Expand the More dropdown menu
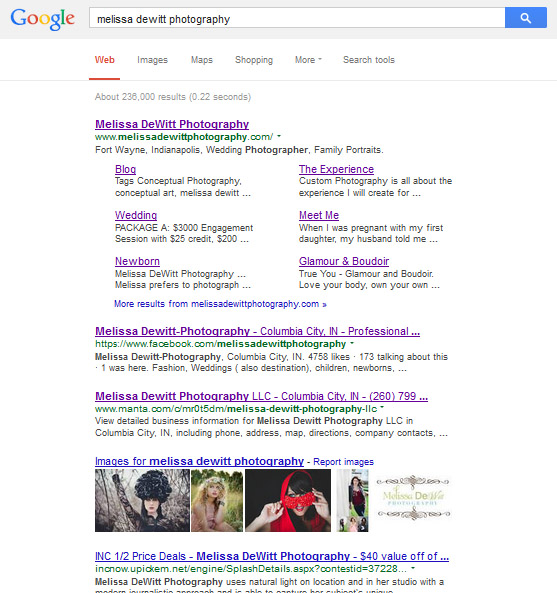The width and height of the screenshot is (557, 593). 308,60
